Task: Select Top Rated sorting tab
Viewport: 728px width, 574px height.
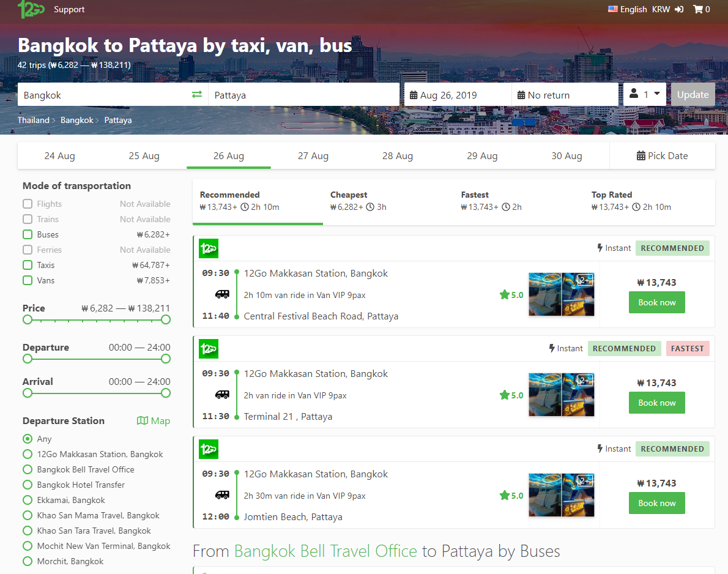Action: coord(649,201)
